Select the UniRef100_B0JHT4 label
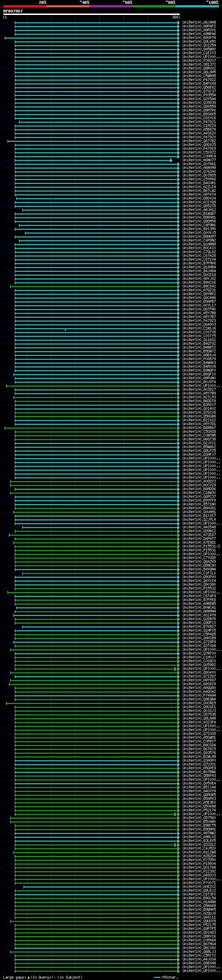Screen dimensions: 222x980 [199, 382]
